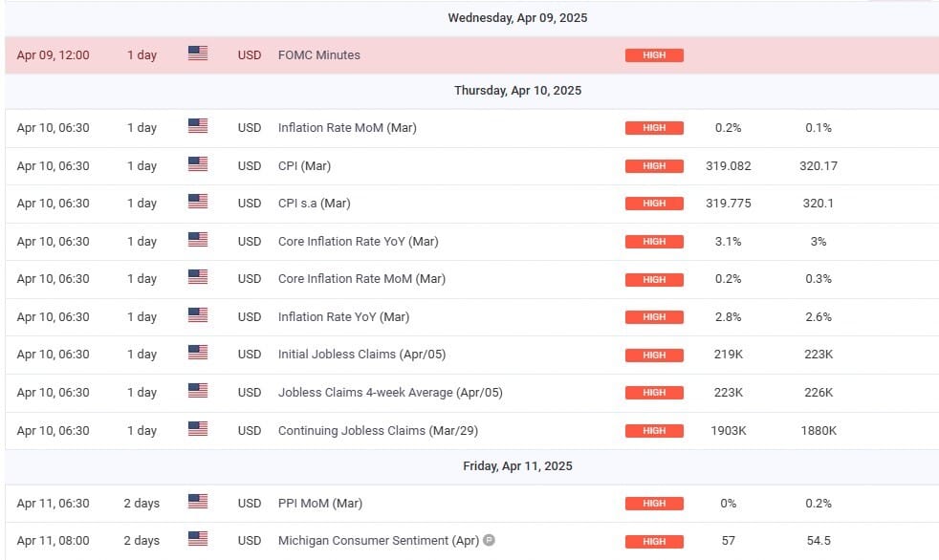Click the HIGH impact badge for PPI MoM
This screenshot has height=560, width=939.
point(654,504)
